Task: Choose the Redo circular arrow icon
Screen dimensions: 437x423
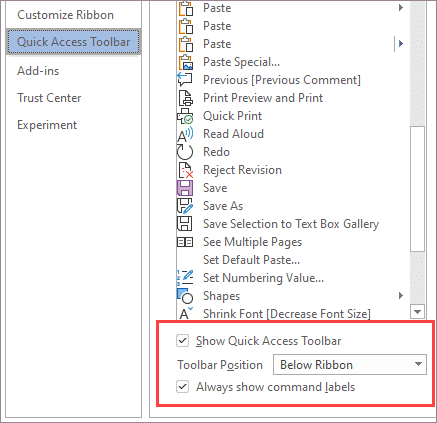Action: (185, 152)
